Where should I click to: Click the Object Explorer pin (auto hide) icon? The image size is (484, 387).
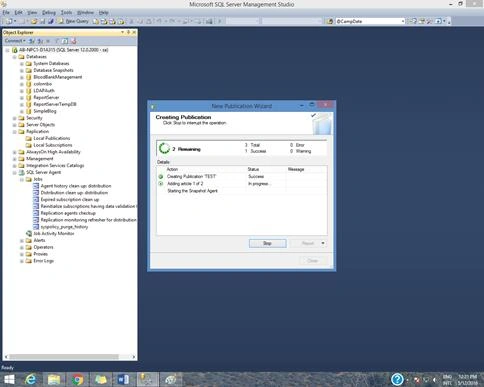coord(128,32)
